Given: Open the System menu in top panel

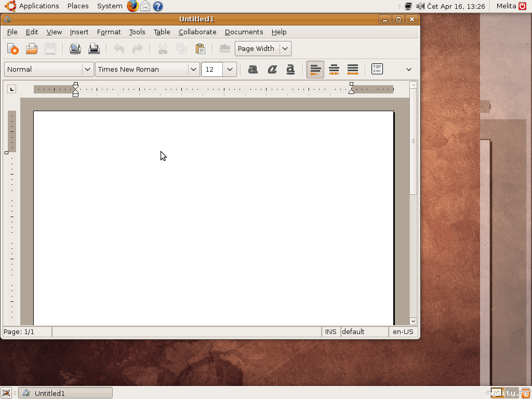Looking at the screenshot, I should pos(110,6).
